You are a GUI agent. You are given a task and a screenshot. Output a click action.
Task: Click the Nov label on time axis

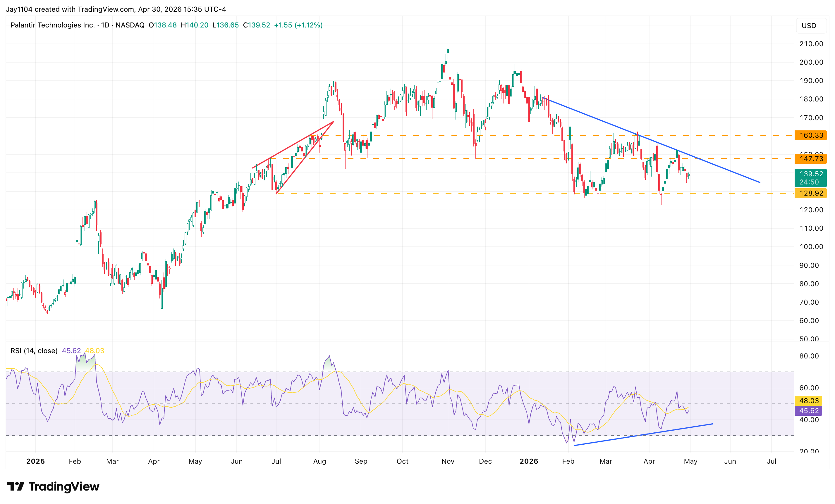[448, 461]
